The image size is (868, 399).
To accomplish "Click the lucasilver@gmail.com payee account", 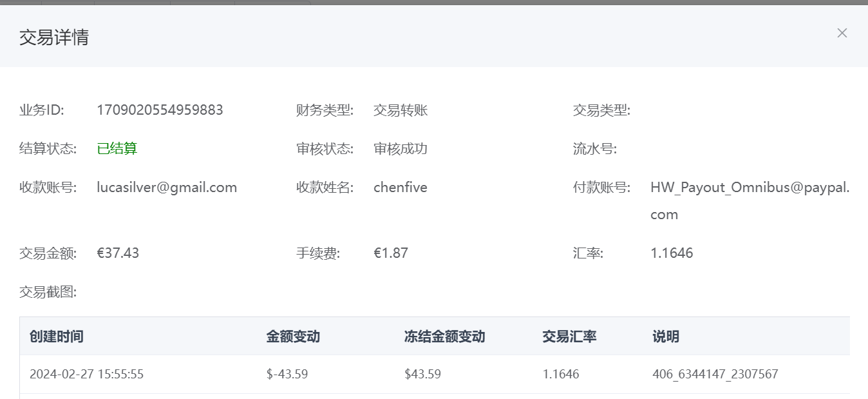I will (x=167, y=188).
